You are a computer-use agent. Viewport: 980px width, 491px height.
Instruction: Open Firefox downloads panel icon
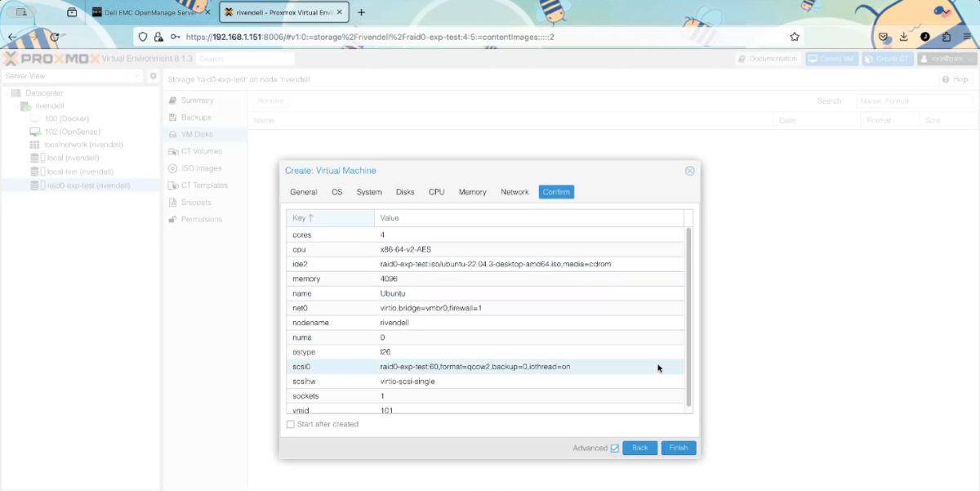coord(904,37)
